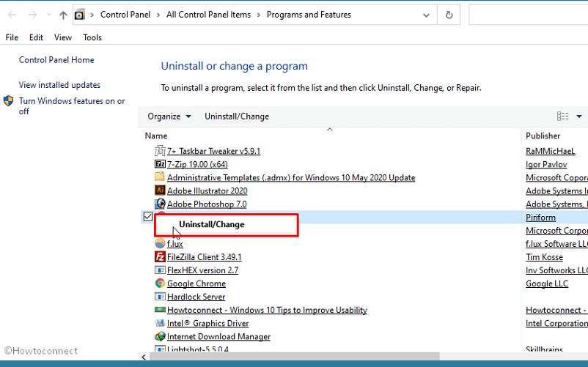Click the Adobe Illustrator 2020 icon
This screenshot has width=588, height=367.
point(160,190)
